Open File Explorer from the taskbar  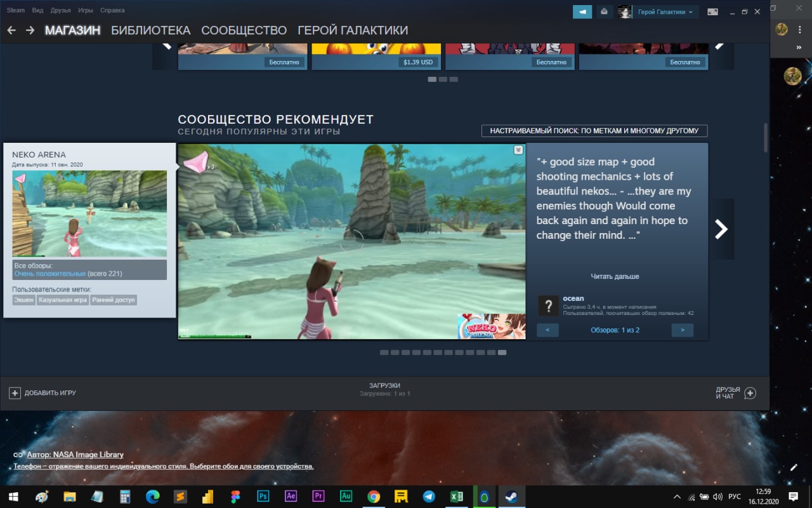(70, 496)
